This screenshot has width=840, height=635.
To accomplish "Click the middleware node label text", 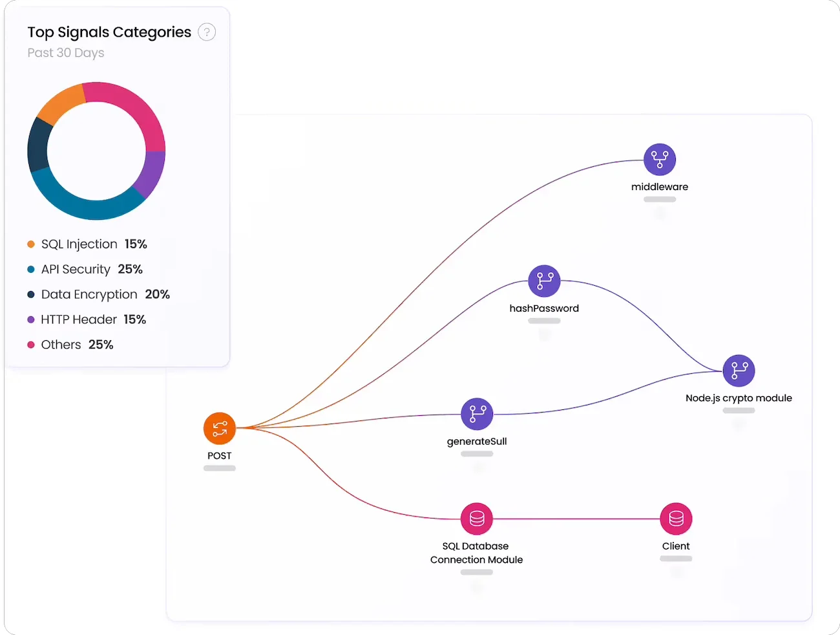I will pos(660,187).
